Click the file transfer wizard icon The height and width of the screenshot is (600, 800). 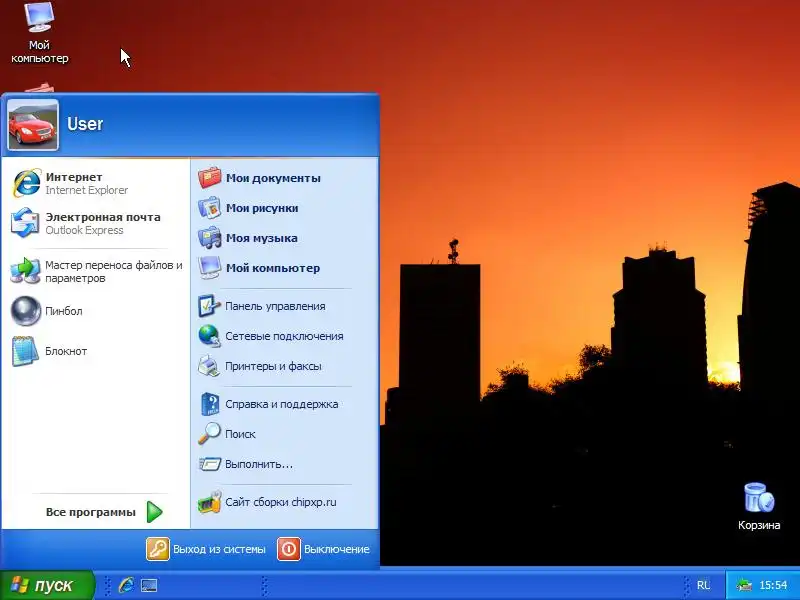(x=25, y=270)
